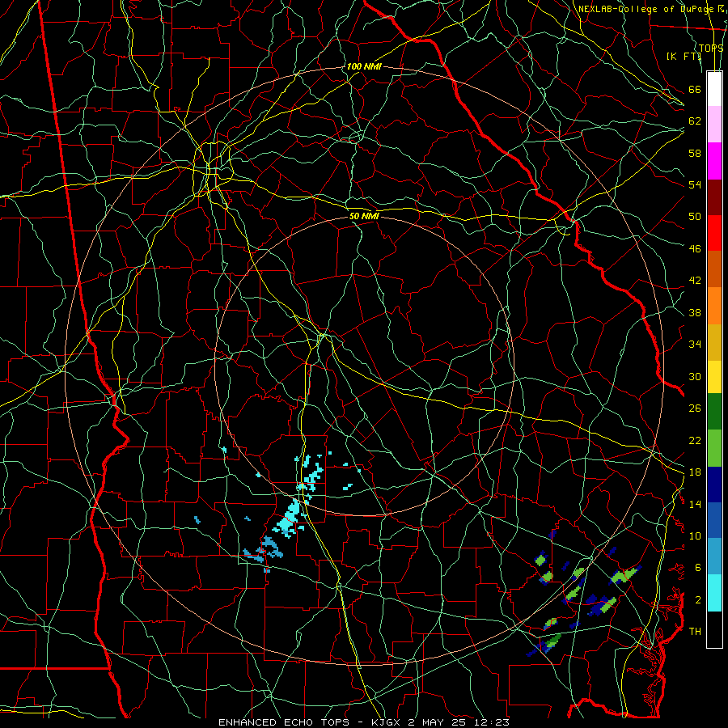The height and width of the screenshot is (728, 728).
Task: Click the legend value 22
Action: pyautogui.click(x=695, y=440)
